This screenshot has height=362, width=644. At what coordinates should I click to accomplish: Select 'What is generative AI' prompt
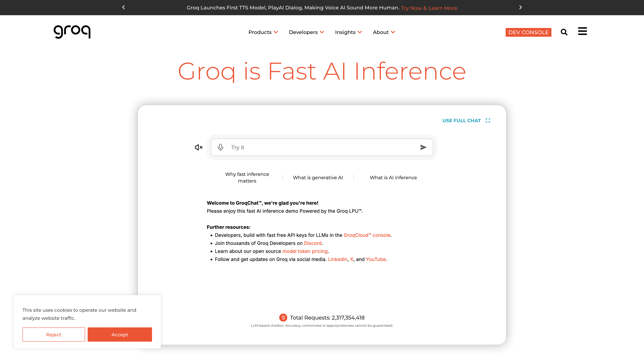(x=318, y=177)
